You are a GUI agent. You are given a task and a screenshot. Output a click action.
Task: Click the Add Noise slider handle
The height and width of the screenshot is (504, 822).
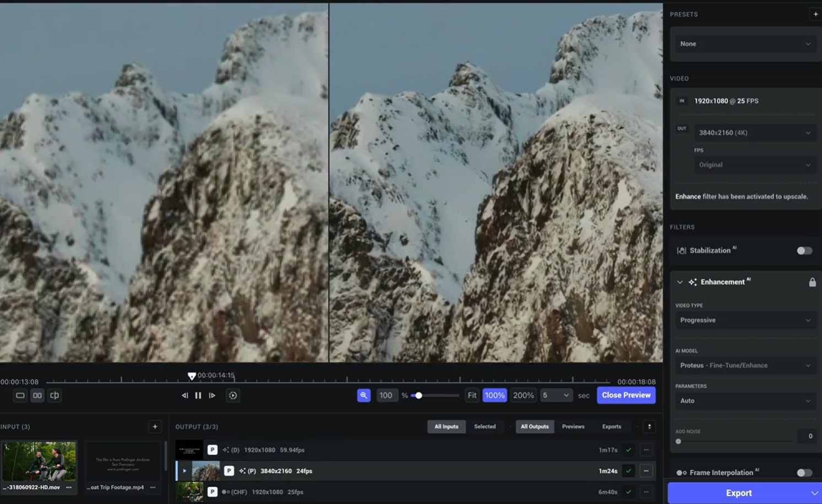point(678,441)
